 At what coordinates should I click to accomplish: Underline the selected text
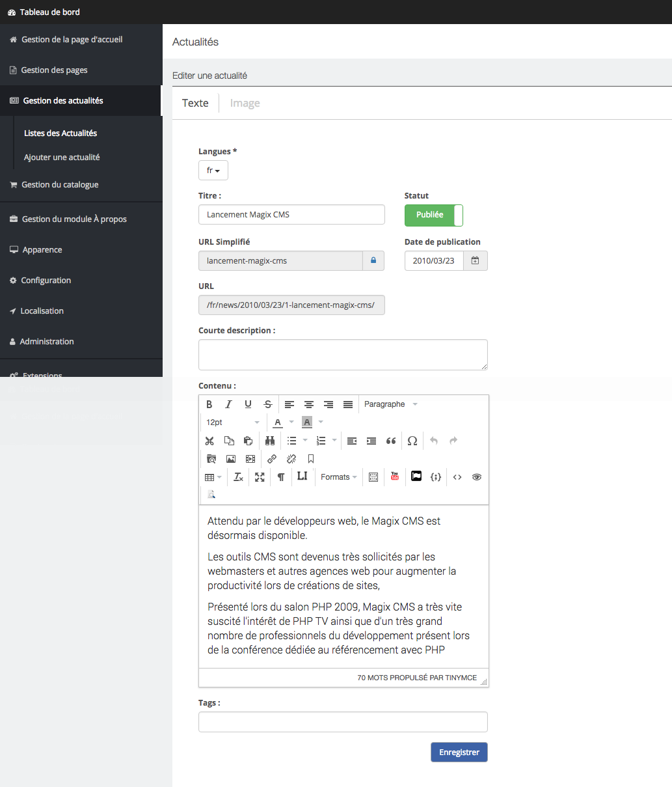tap(248, 404)
